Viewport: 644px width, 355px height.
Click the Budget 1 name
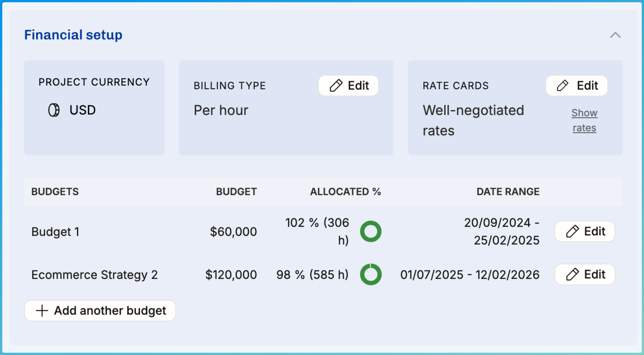click(x=55, y=232)
